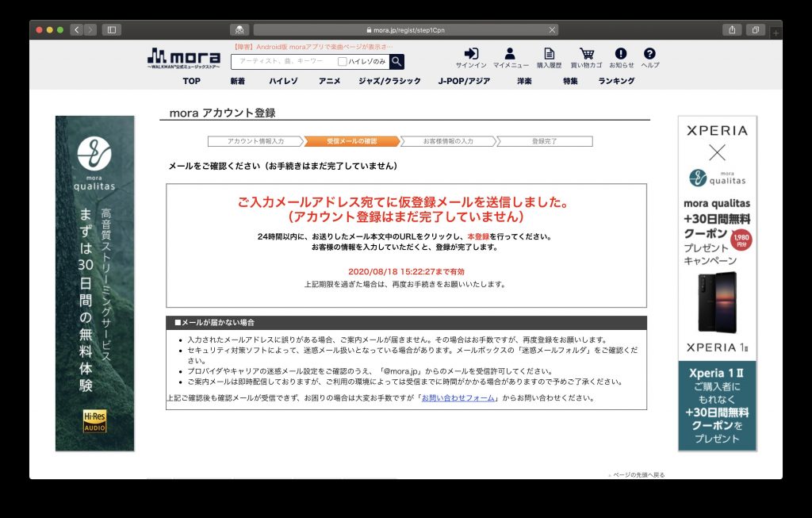Click the メールが届かない場合 header

(x=407, y=323)
